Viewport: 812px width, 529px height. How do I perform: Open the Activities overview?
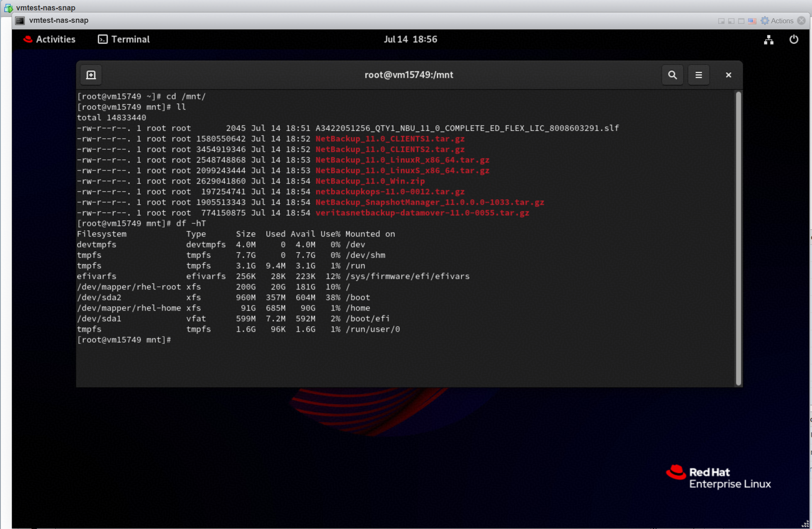point(50,39)
